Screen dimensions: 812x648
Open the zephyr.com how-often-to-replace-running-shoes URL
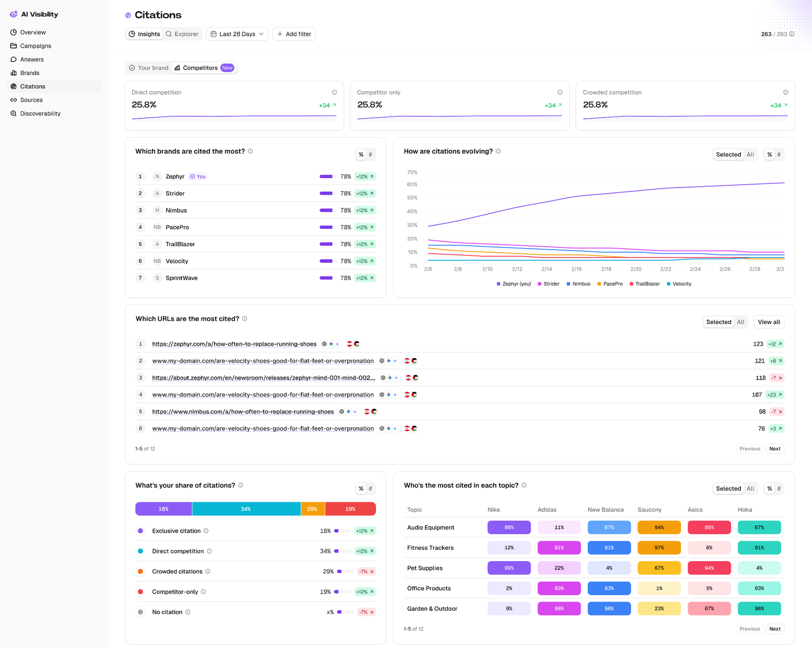tap(234, 344)
